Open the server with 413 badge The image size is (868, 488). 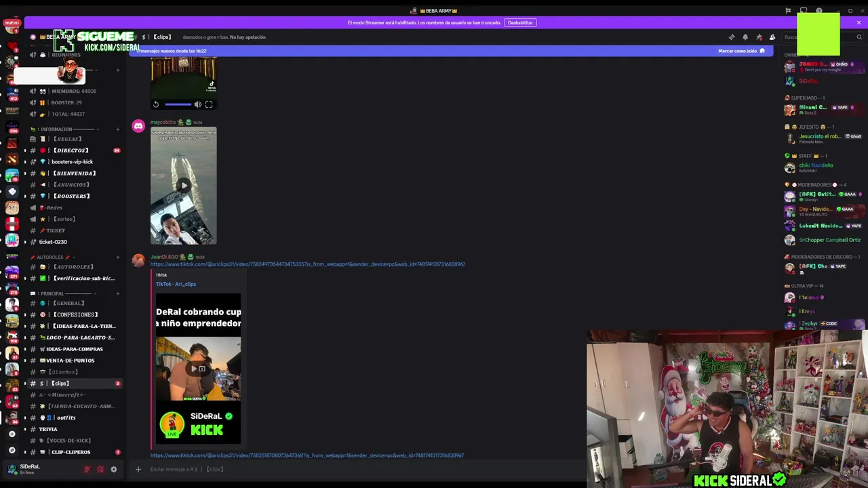tap(12, 94)
